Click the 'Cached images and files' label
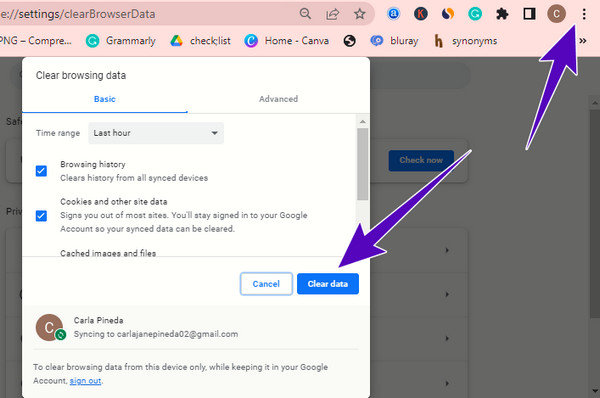Screen dimensions: 600x398 (x=108, y=253)
